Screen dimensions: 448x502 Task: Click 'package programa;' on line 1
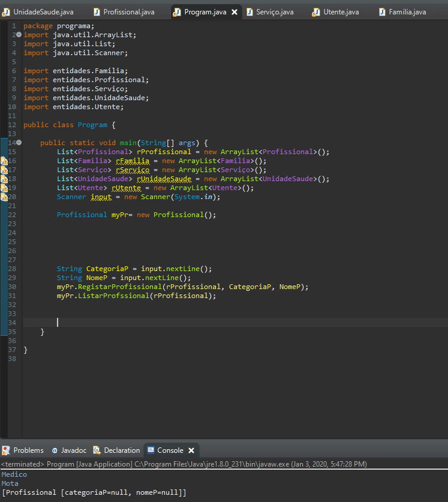point(59,26)
